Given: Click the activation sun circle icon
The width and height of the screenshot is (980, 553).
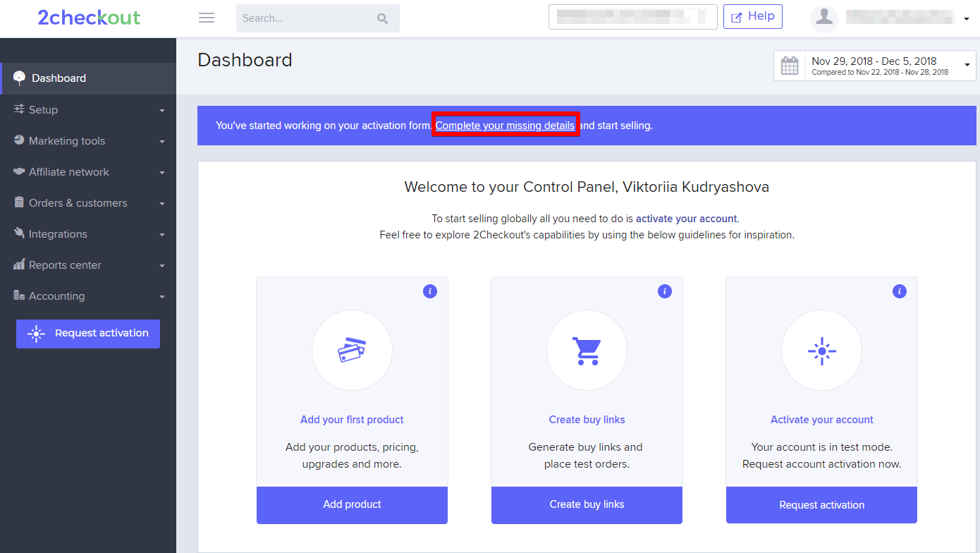Looking at the screenshot, I should coord(821,351).
